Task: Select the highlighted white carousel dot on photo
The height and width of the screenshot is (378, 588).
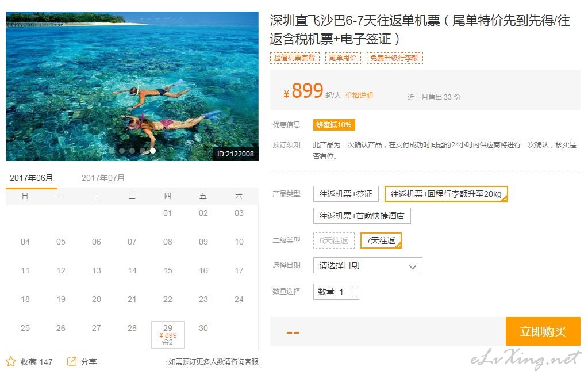Action: 153,151
